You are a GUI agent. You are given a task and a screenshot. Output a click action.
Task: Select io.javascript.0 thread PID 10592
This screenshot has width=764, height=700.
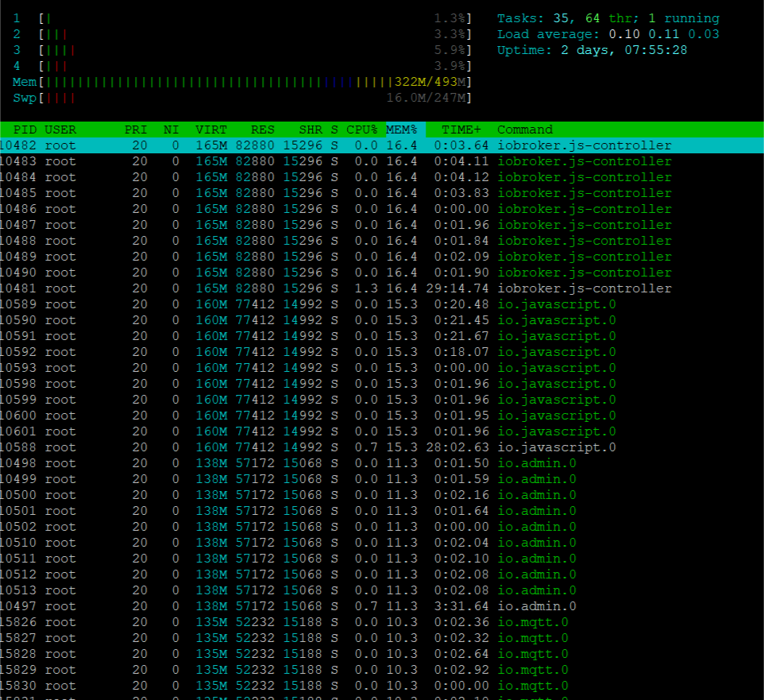tap(382, 352)
